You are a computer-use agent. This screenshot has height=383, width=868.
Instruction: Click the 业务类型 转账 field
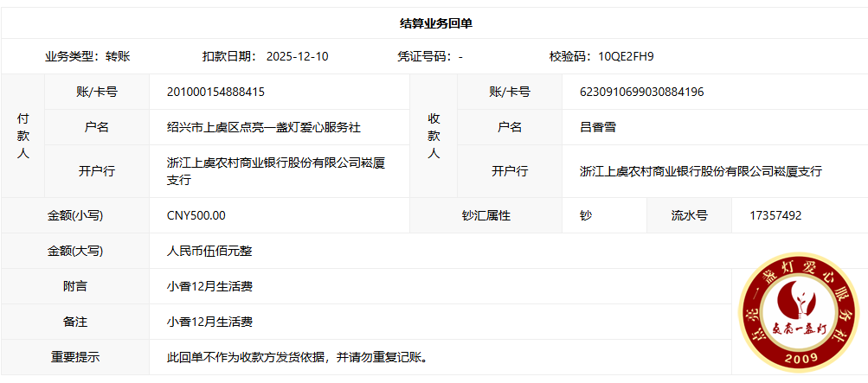click(x=87, y=57)
